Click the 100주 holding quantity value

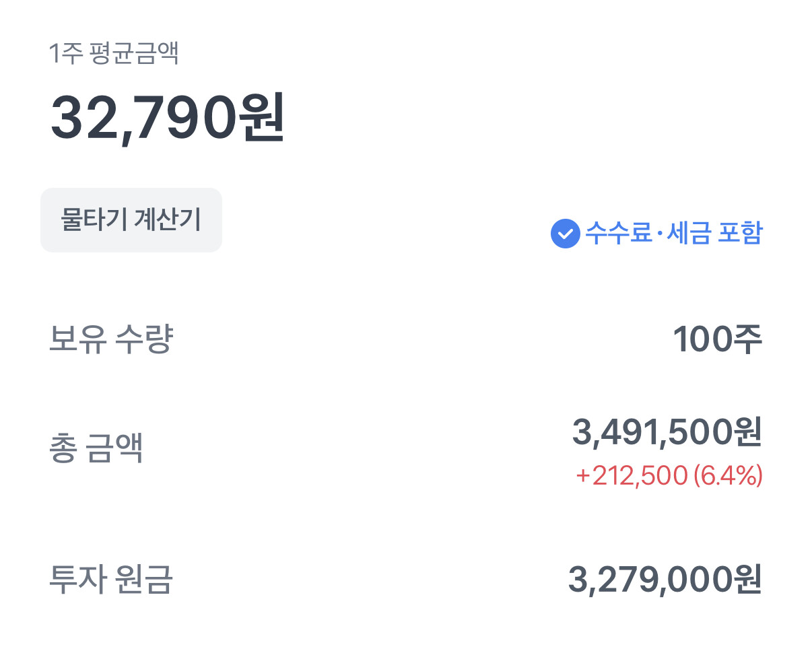(717, 339)
